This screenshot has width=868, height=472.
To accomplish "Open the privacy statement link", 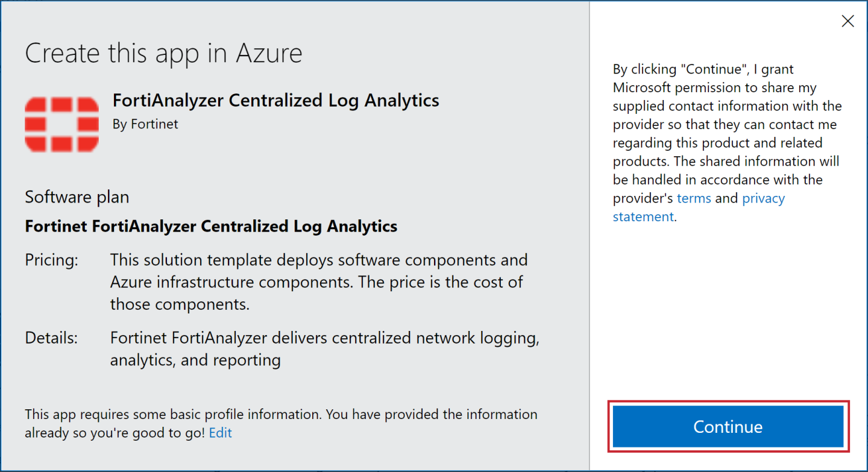I will coord(763,198).
